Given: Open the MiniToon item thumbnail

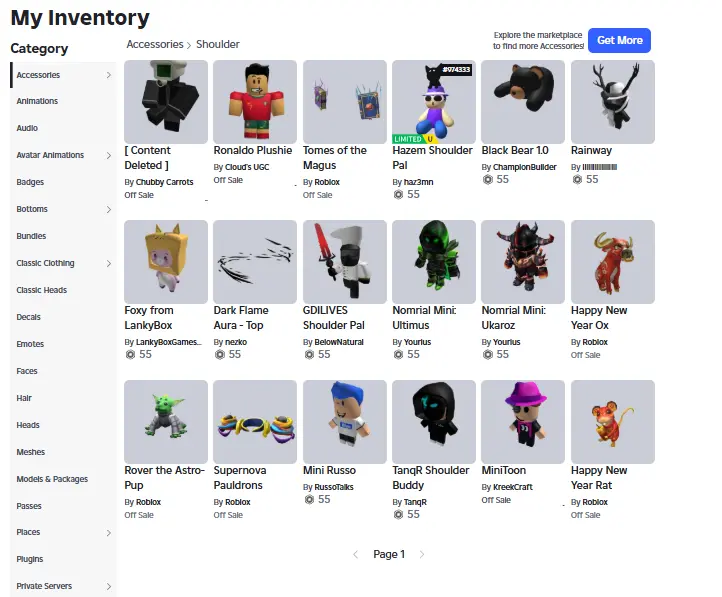Looking at the screenshot, I should (523, 422).
